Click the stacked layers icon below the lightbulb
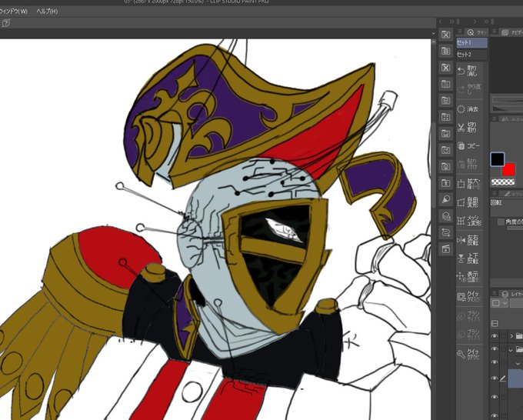523x420 pixels. (x=446, y=216)
